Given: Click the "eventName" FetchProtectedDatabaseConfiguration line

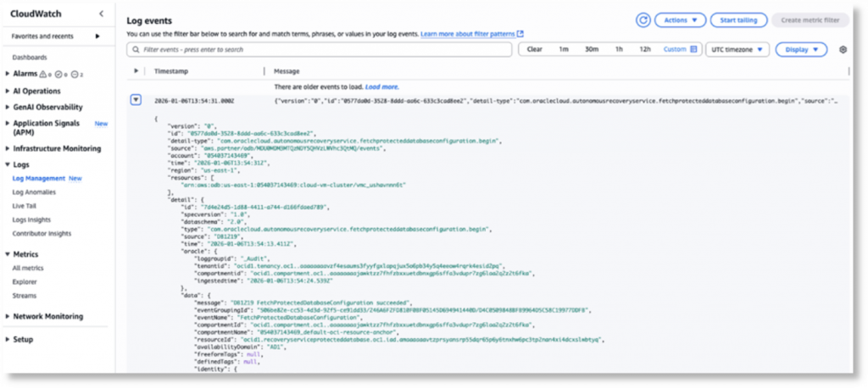Looking at the screenshot, I should pos(277,318).
